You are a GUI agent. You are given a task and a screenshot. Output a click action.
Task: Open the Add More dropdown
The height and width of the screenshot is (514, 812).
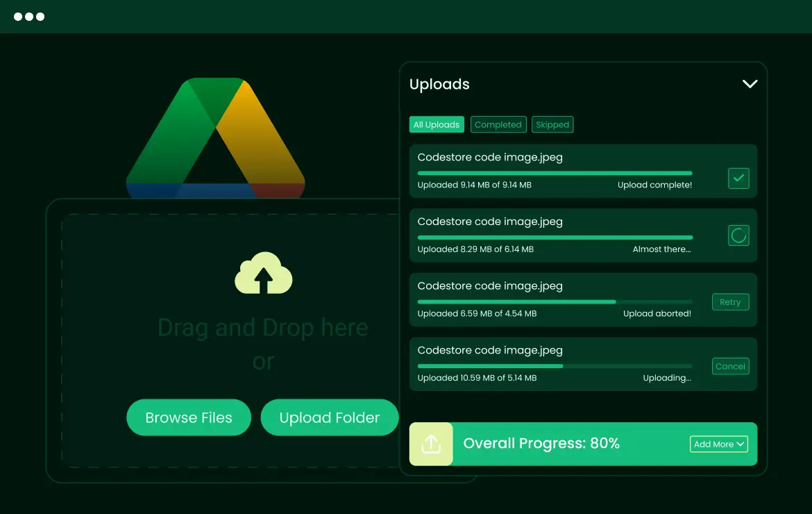pos(719,444)
